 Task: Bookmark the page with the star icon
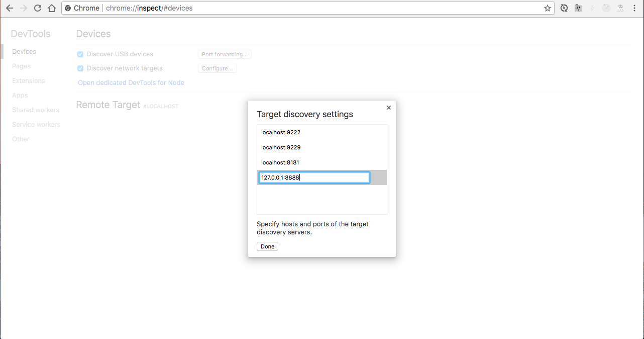click(547, 8)
